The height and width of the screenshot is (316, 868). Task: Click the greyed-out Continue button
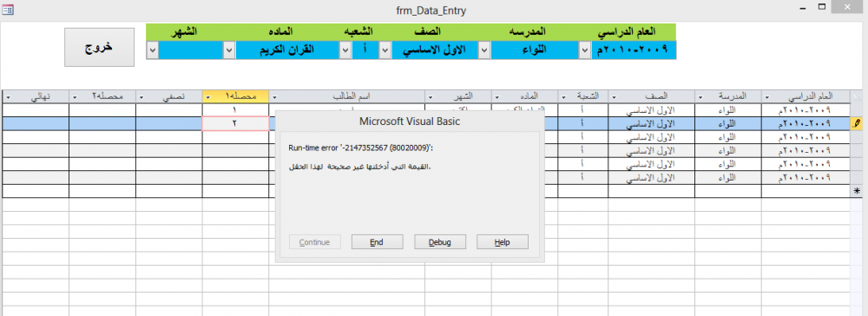(x=315, y=242)
